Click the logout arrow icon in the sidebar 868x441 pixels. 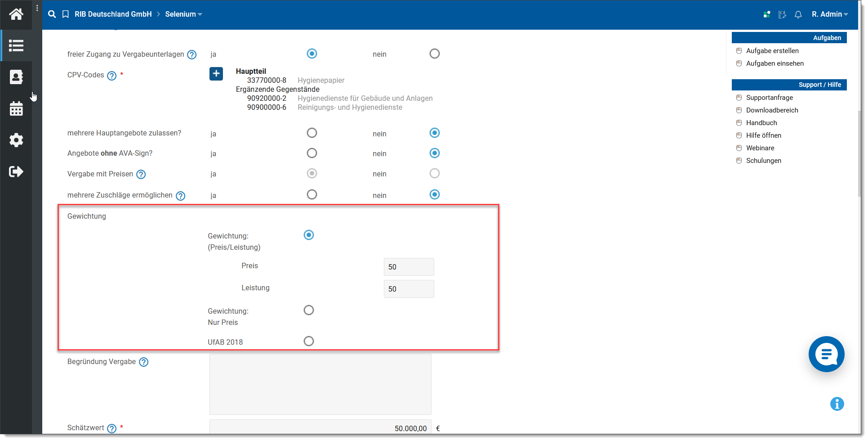(x=16, y=171)
